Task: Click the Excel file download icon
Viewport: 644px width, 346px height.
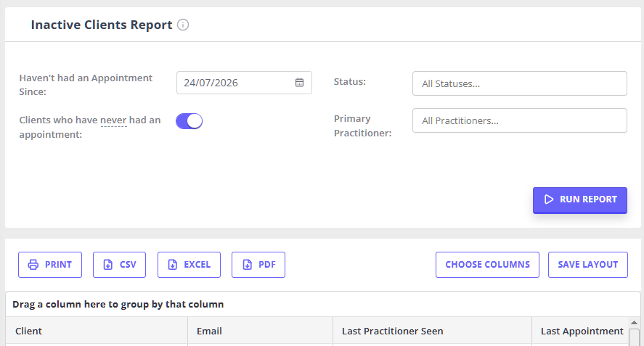Action: (x=173, y=265)
